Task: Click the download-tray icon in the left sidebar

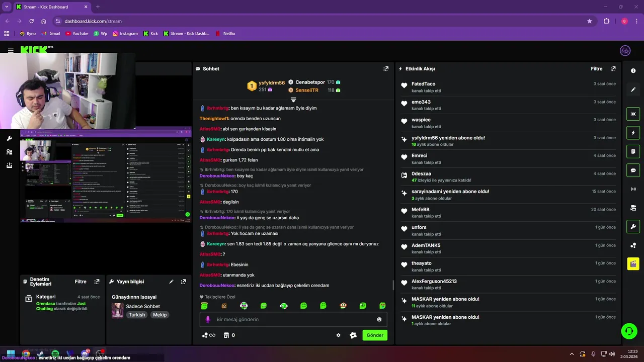Action: pyautogui.click(x=9, y=165)
